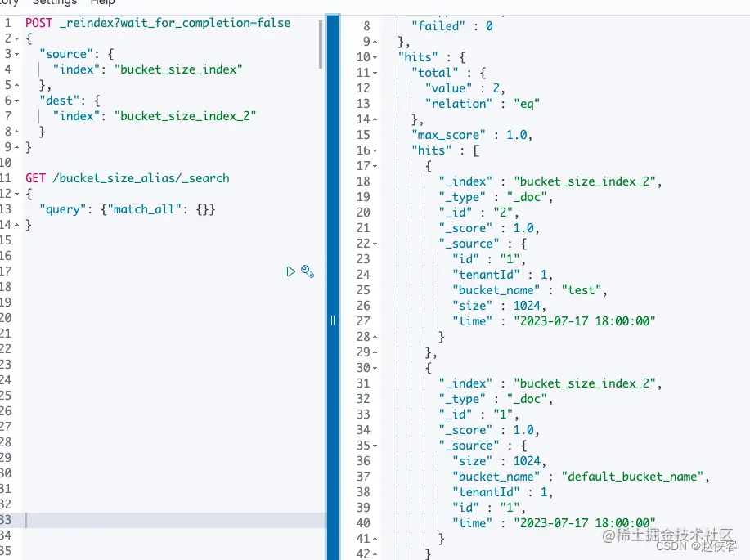The width and height of the screenshot is (750, 560).
Task: Click "bucket_name" : "test" output line
Action: point(529,290)
